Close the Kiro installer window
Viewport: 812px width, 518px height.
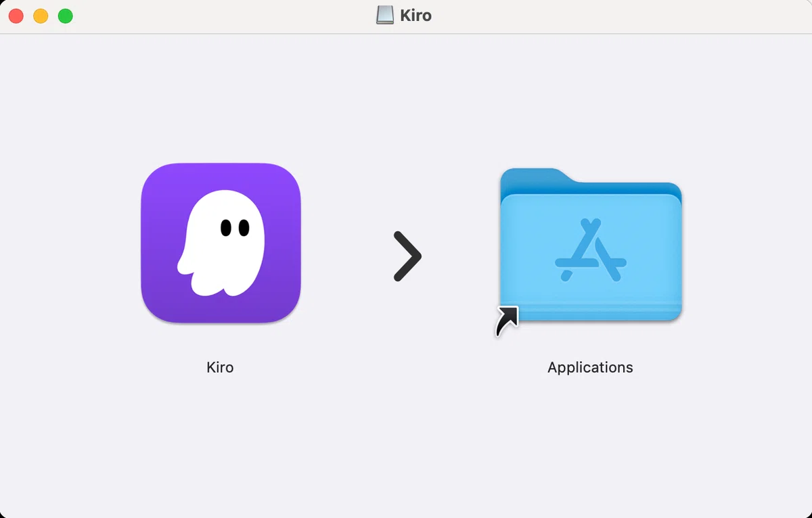(16, 16)
